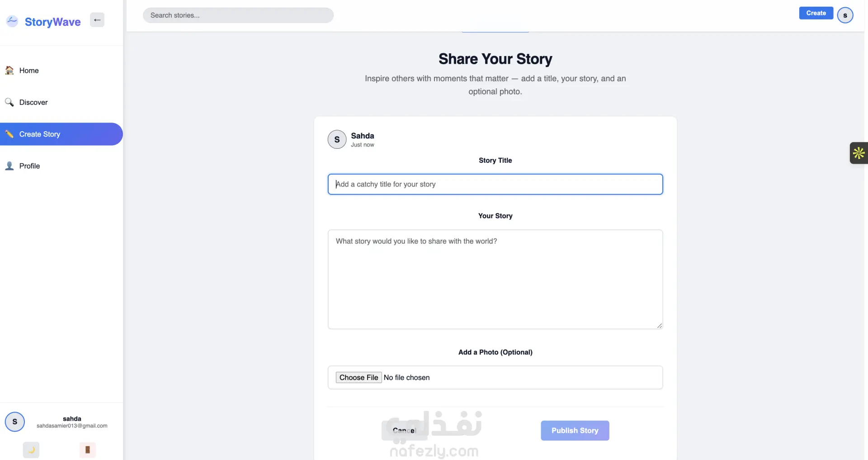Viewport: 868px width, 460px height.
Task: Go to the Home page
Action: [29, 71]
